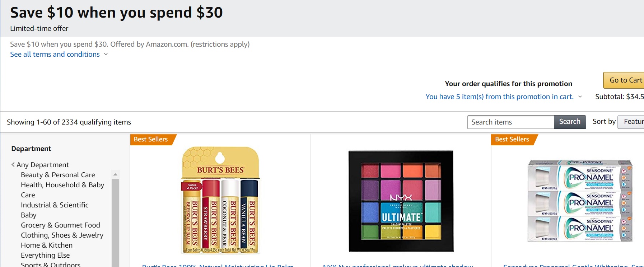This screenshot has height=267, width=644.
Task: Open the Burt's Bees lip balm image
Action: coord(220,200)
